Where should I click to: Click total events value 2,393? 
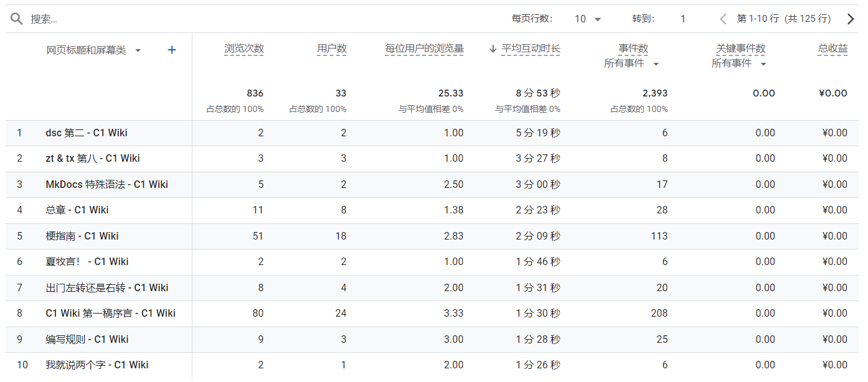click(655, 93)
